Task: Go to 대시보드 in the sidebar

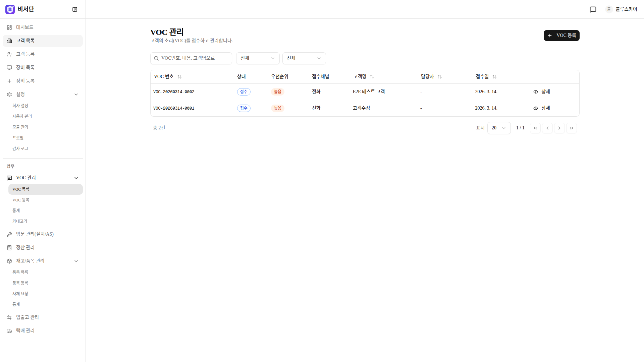Action: point(43,27)
